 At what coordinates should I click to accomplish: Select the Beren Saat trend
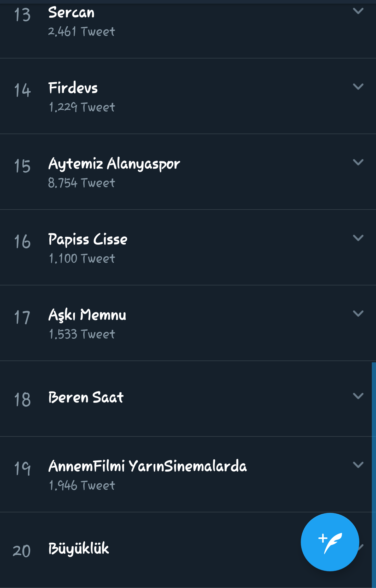tap(86, 397)
